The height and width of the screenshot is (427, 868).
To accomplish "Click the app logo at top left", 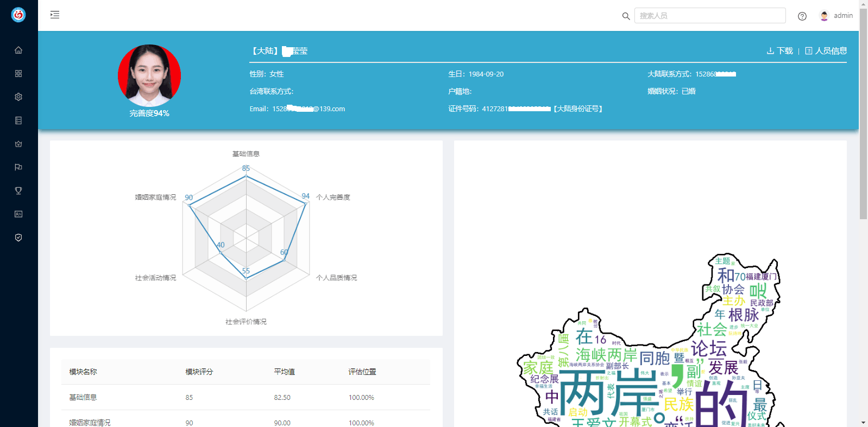I will [x=18, y=15].
